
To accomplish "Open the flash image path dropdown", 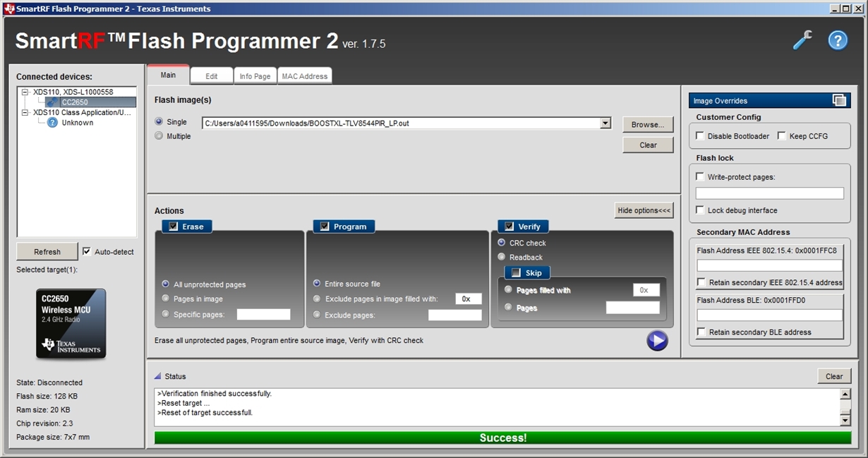I will click(605, 122).
